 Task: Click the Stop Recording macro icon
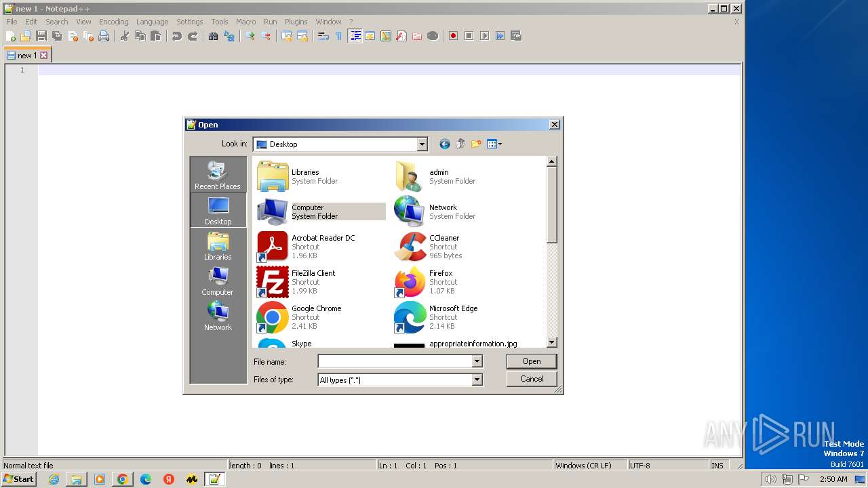[469, 36]
